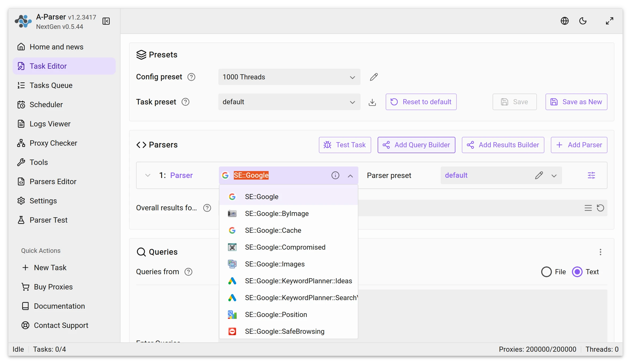Enter fullscreen with the expand arrows icon
The width and height of the screenshot is (631, 364).
click(610, 21)
